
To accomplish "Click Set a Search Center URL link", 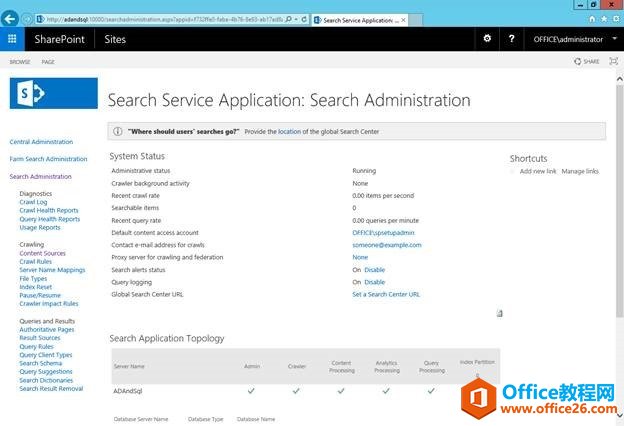I will [x=386, y=294].
